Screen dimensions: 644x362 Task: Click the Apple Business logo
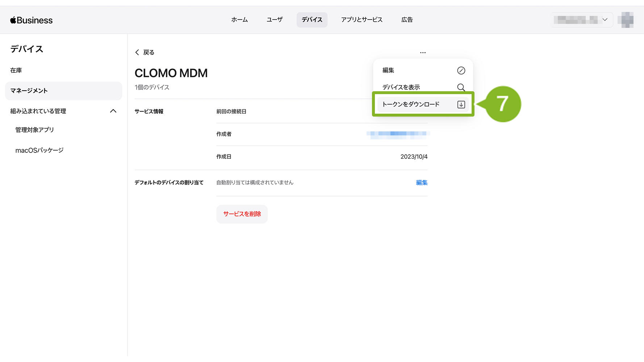pyautogui.click(x=31, y=20)
